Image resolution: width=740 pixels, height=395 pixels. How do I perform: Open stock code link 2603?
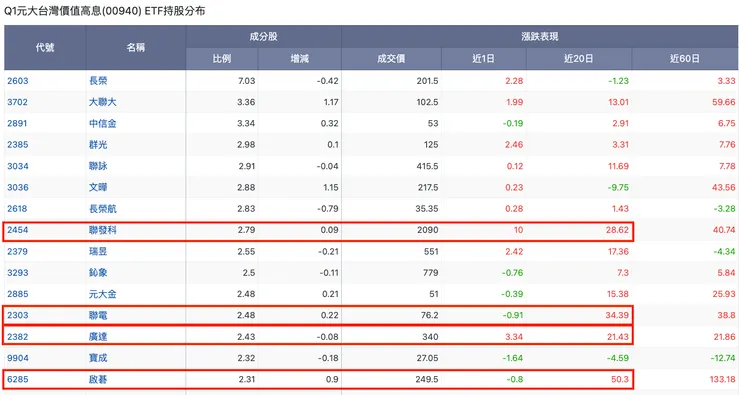tap(17, 81)
